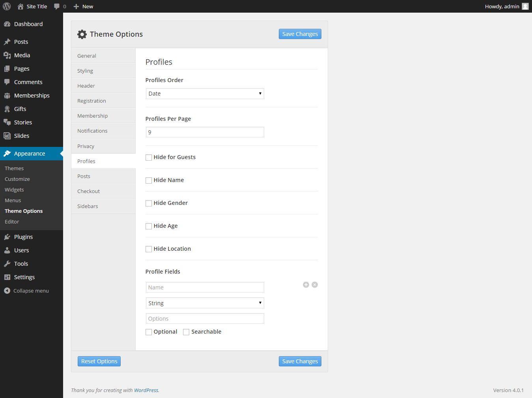Click the Pages icon in the sidebar
This screenshot has height=398, width=532.
tap(7, 69)
